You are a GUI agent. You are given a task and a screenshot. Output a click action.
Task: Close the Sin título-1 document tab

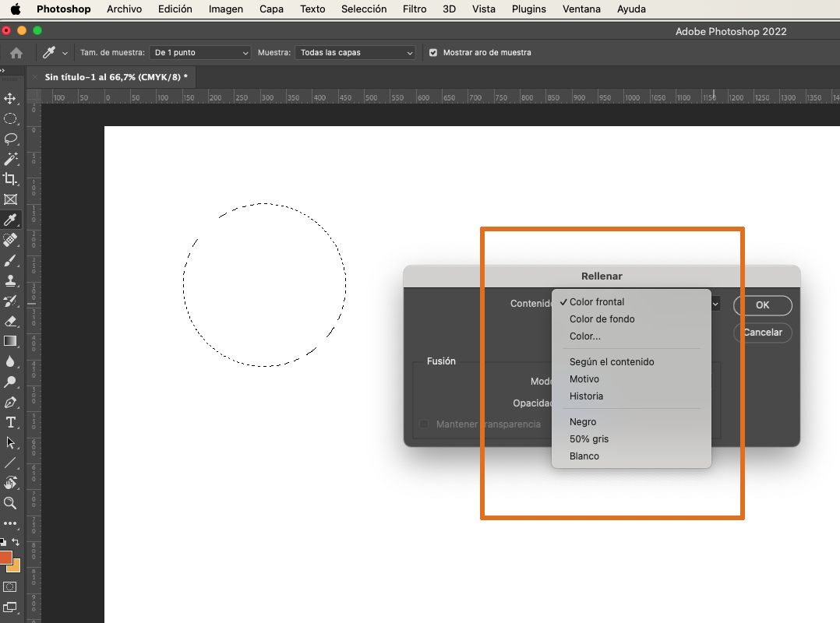point(35,77)
